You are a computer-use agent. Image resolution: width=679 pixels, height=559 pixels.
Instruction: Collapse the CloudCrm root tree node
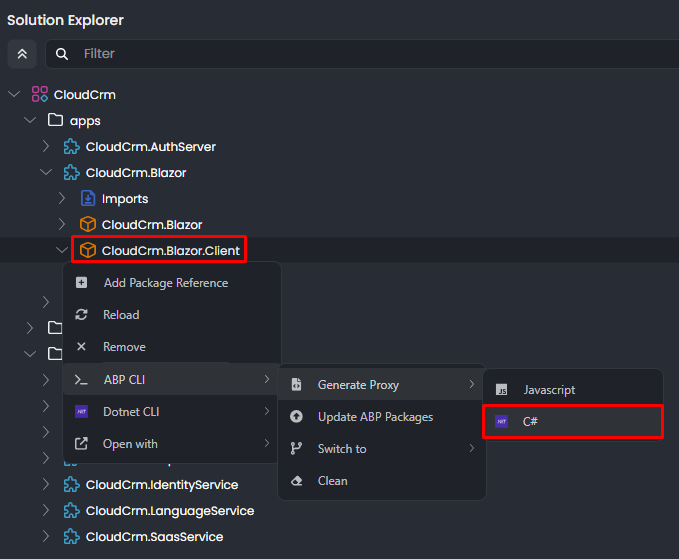coord(14,95)
